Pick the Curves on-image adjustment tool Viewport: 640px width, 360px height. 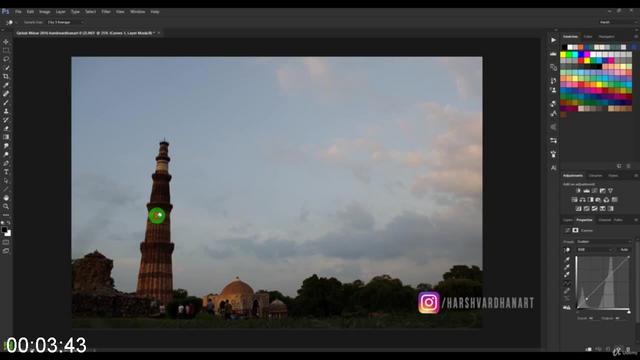pos(567,250)
